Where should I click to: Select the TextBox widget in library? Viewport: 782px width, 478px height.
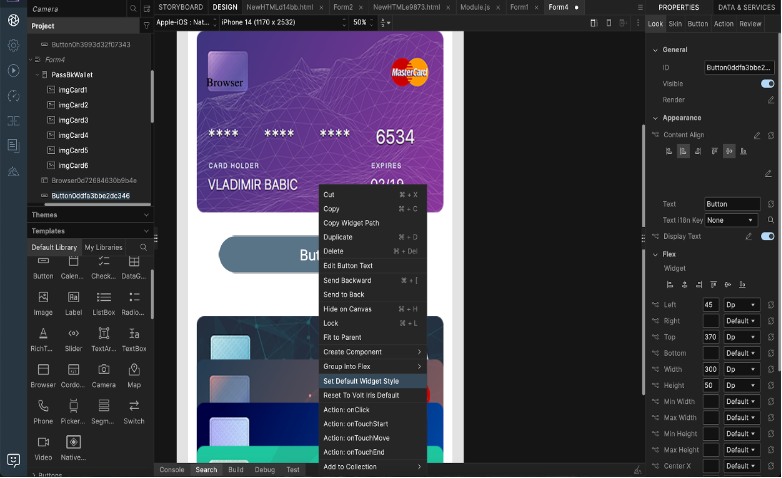pos(134,339)
